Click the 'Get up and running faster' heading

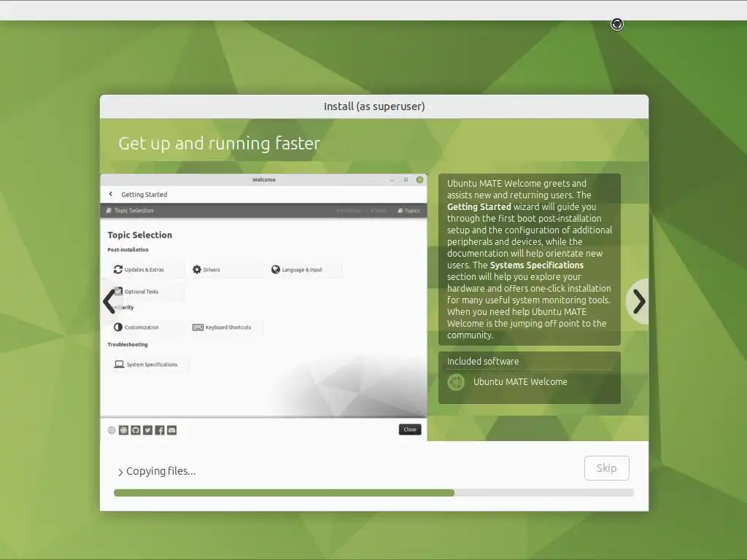pyautogui.click(x=219, y=144)
